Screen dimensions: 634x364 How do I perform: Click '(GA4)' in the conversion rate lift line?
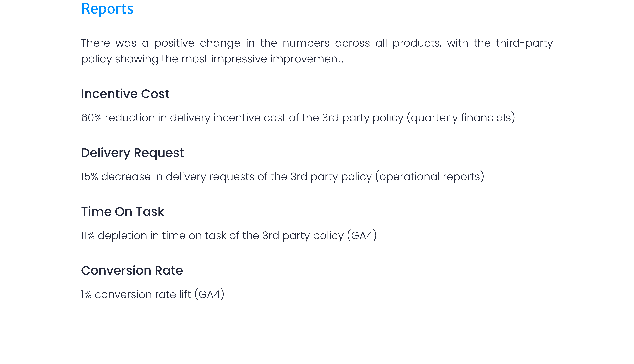(x=209, y=295)
